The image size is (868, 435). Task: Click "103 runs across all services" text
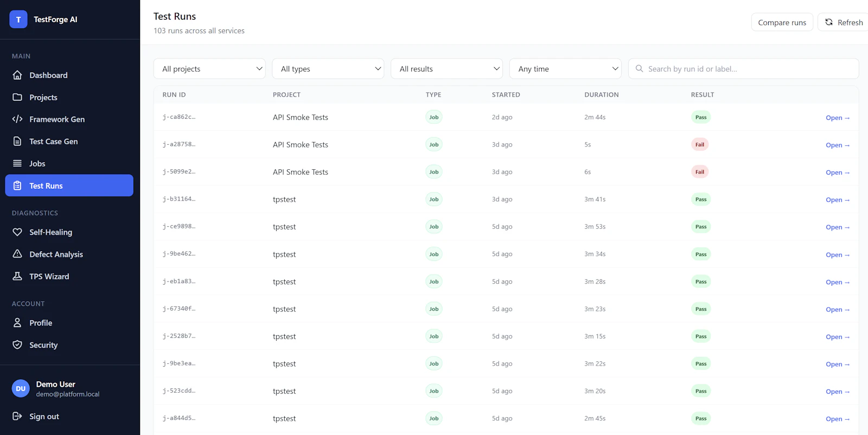coord(199,31)
